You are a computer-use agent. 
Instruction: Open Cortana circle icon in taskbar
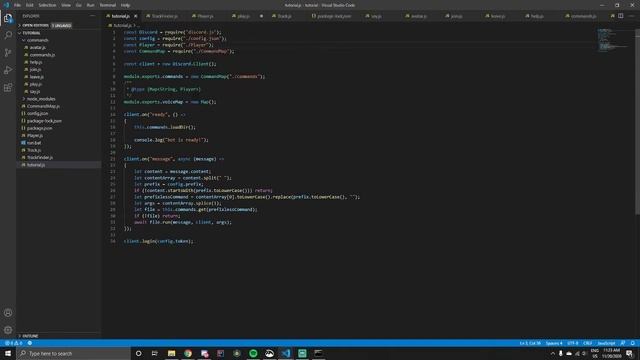coord(138,353)
